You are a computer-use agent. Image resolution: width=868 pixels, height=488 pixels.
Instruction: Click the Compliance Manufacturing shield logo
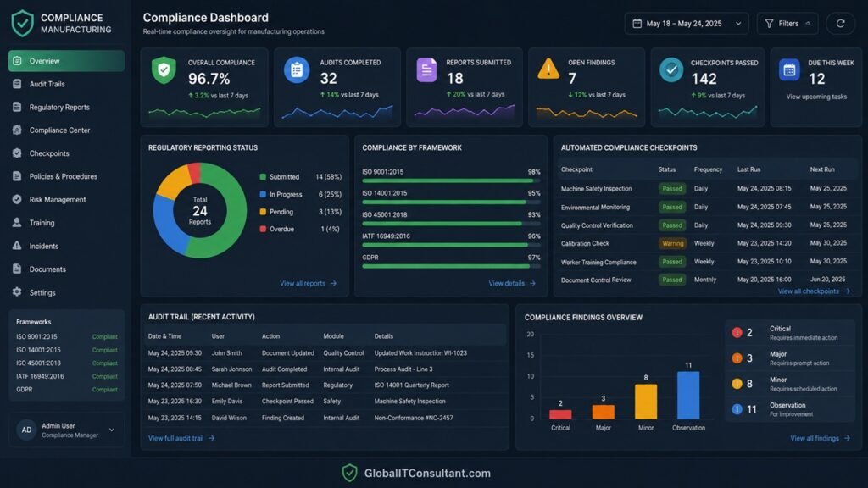(23, 23)
